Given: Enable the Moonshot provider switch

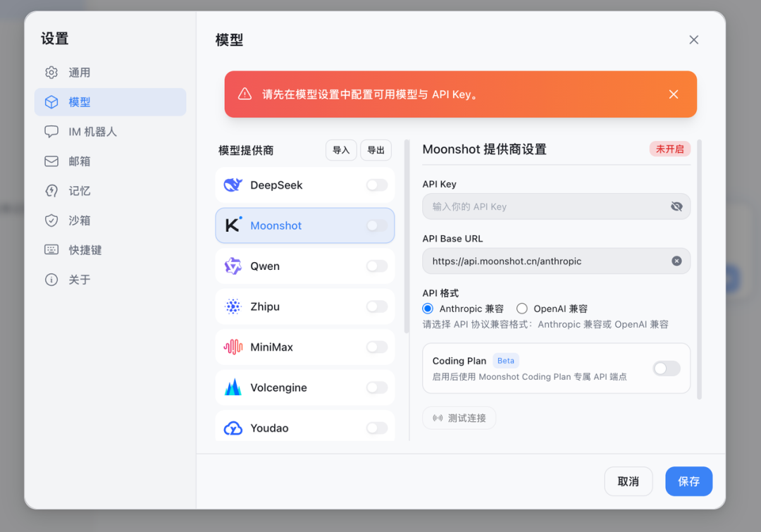Looking at the screenshot, I should pos(377,225).
